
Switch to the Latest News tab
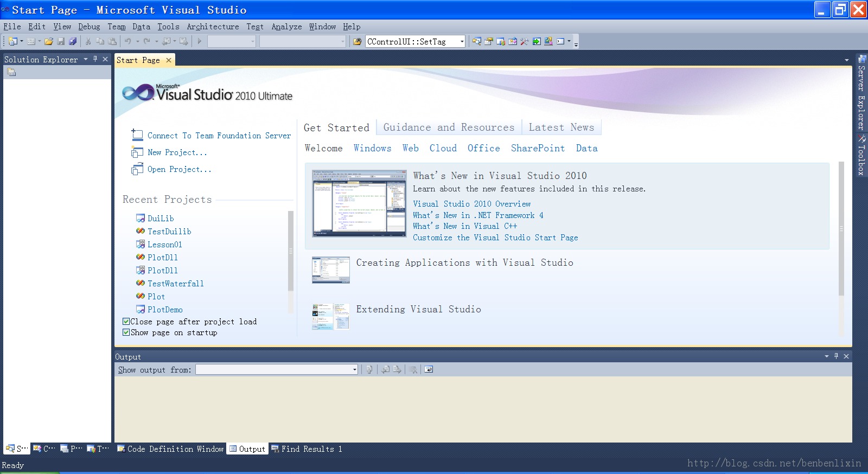pos(561,127)
